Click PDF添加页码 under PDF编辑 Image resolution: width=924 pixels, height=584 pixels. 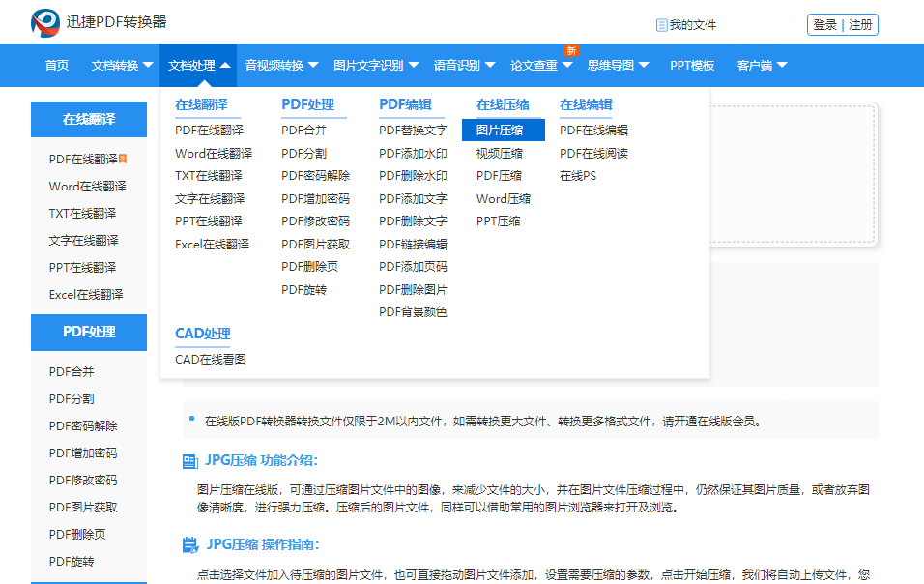coord(413,266)
